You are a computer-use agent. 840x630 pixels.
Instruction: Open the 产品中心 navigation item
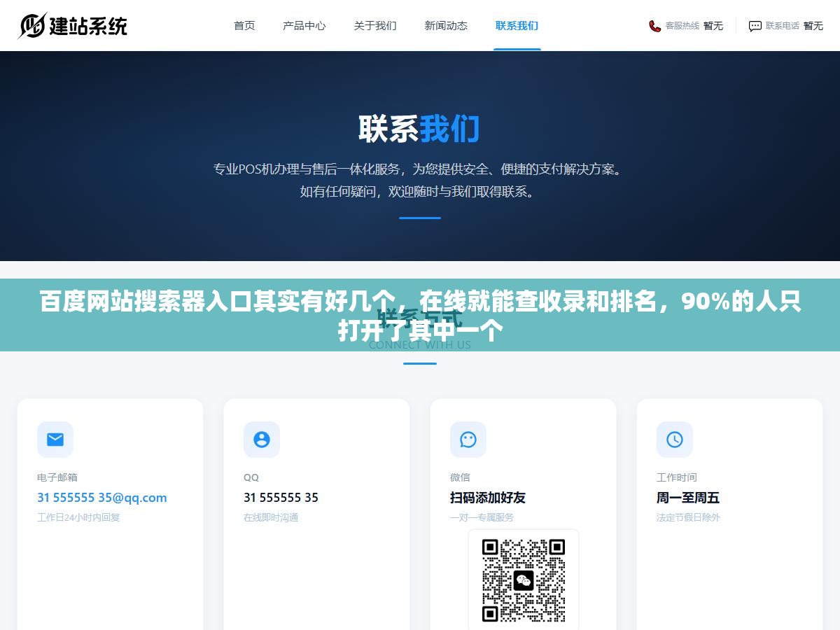point(304,26)
